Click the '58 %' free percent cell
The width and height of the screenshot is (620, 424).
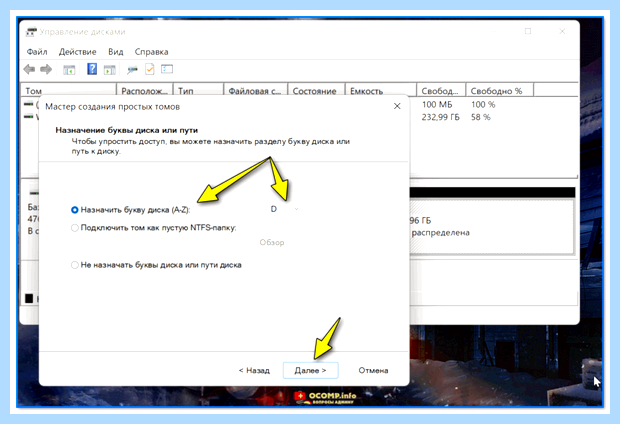481,117
